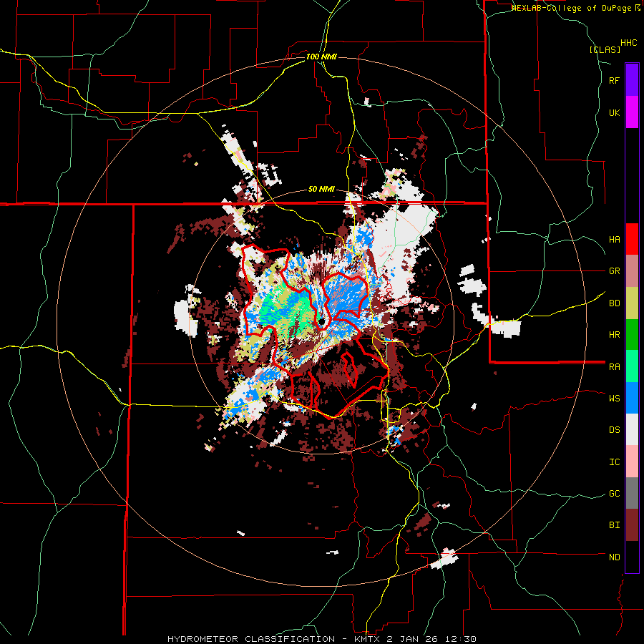The height and width of the screenshot is (644, 644).
Task: Click the GR legend label
Action: pos(614,271)
